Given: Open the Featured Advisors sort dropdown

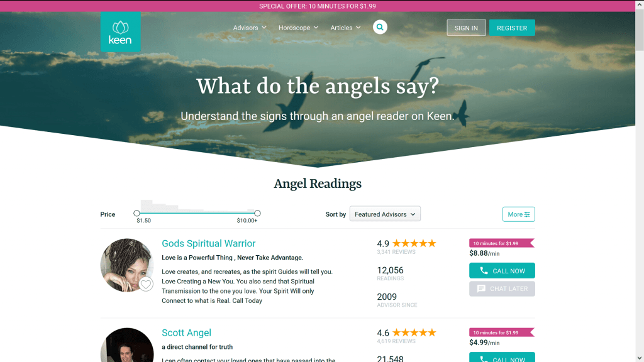Looking at the screenshot, I should pyautogui.click(x=385, y=214).
